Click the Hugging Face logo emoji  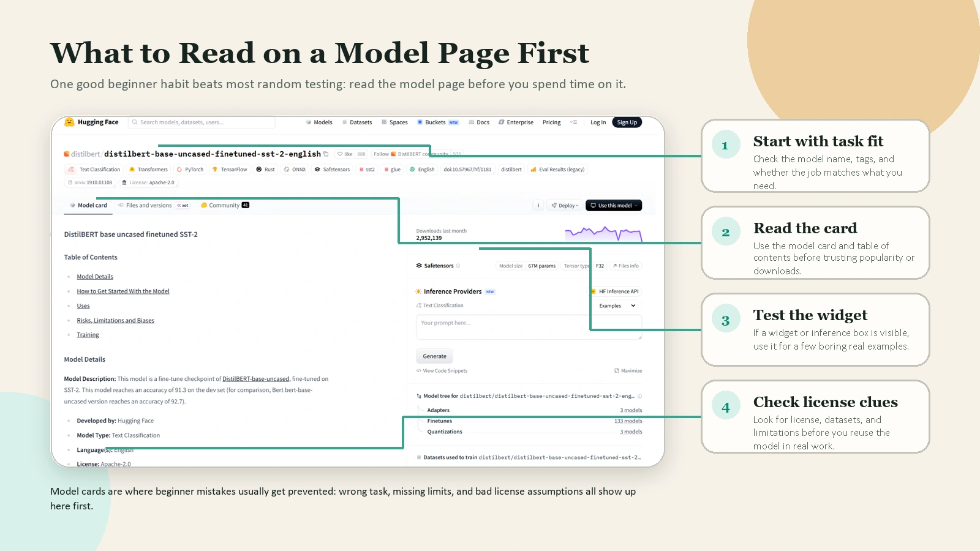[x=69, y=122]
